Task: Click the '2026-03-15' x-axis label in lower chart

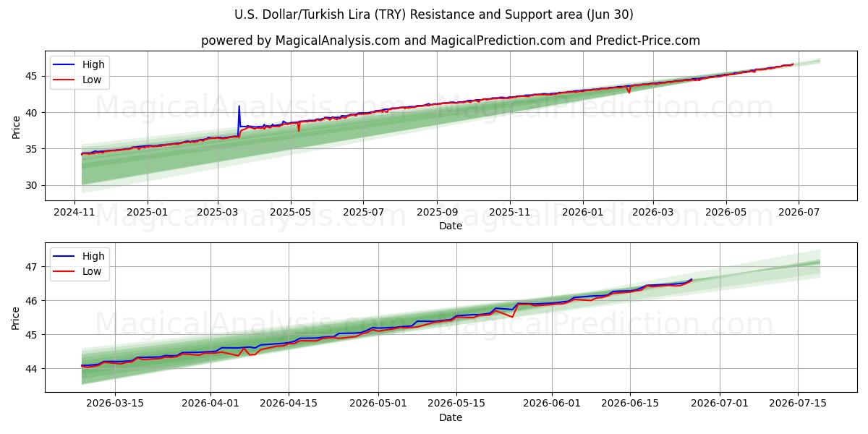Action: tap(116, 404)
